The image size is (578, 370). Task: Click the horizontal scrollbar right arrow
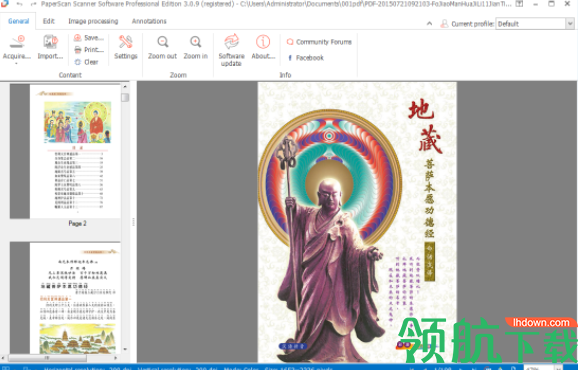(116, 358)
